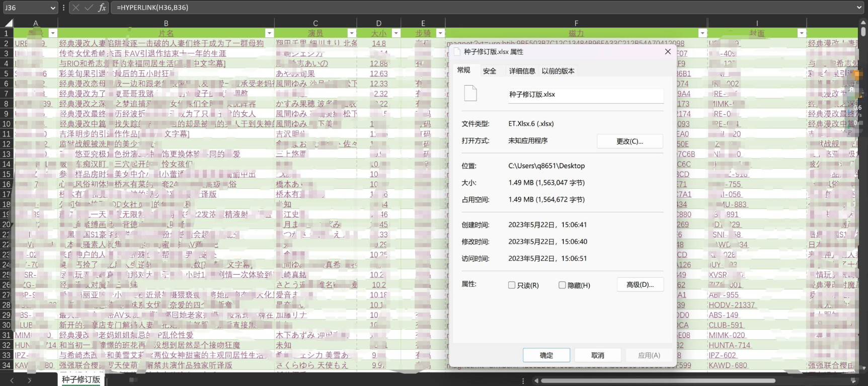The image size is (868, 386).
Task: Select column B header
Action: pos(166,23)
